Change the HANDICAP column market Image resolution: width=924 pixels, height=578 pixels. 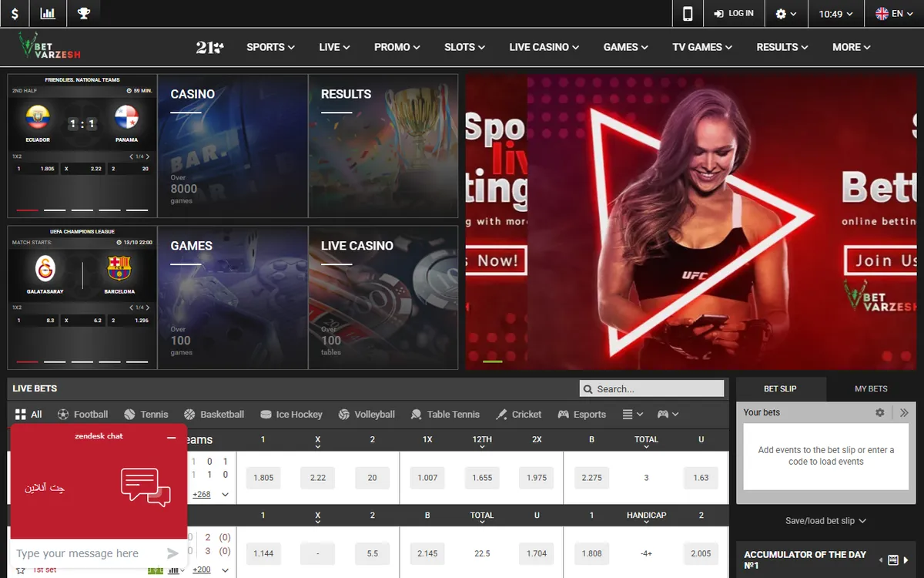click(646, 517)
